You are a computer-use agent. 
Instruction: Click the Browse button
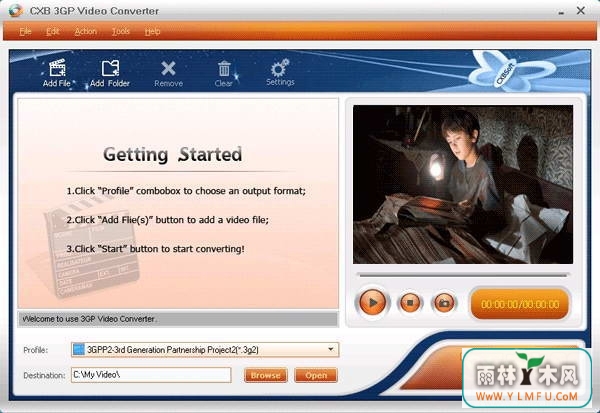pyautogui.click(x=266, y=375)
